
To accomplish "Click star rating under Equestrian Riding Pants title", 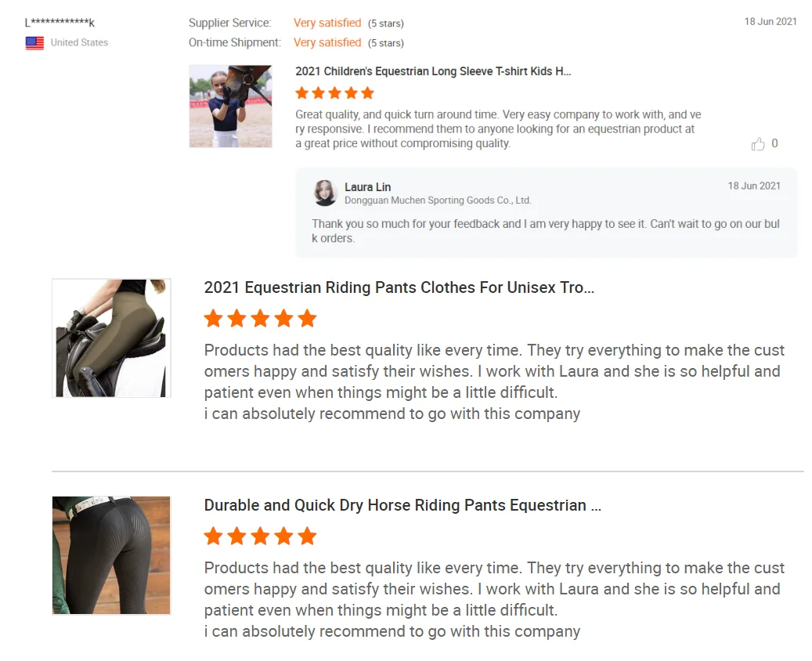I will [x=260, y=319].
